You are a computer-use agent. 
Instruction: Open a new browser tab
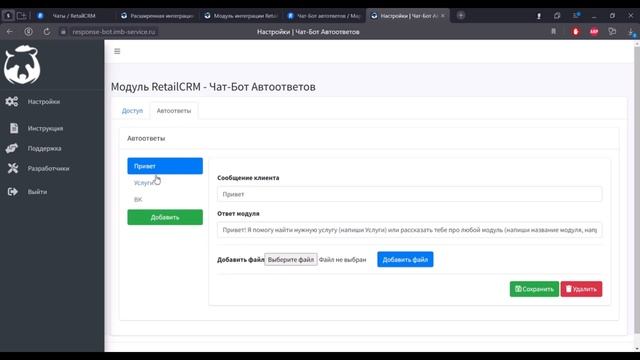(x=461, y=16)
